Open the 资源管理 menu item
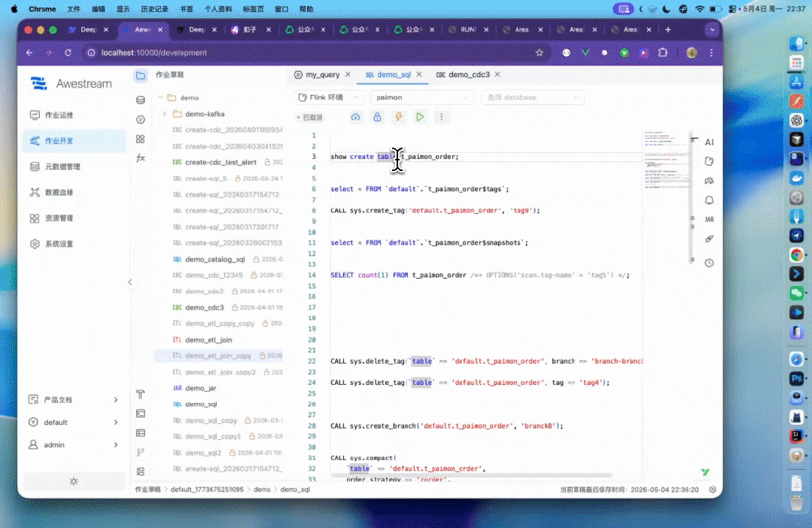Viewport: 812px width, 528px height. click(x=74, y=218)
